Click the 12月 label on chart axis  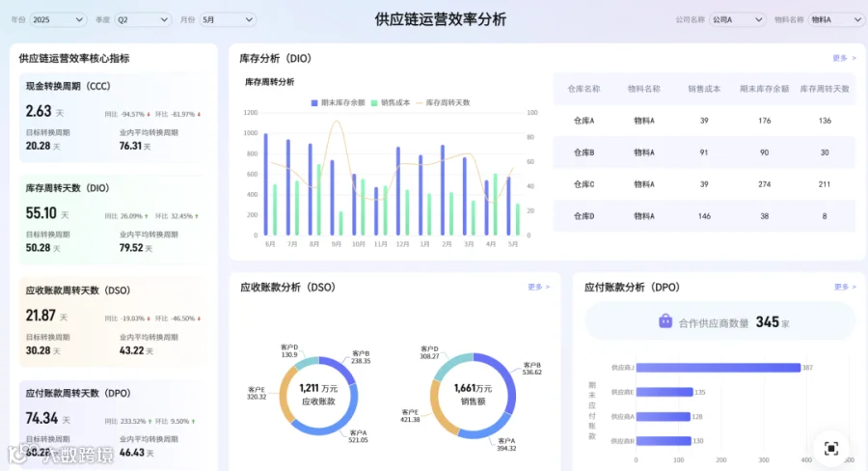(x=402, y=244)
